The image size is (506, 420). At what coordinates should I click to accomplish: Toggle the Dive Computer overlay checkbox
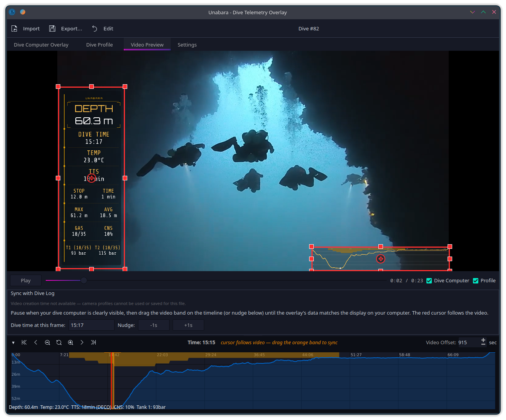tap(429, 281)
